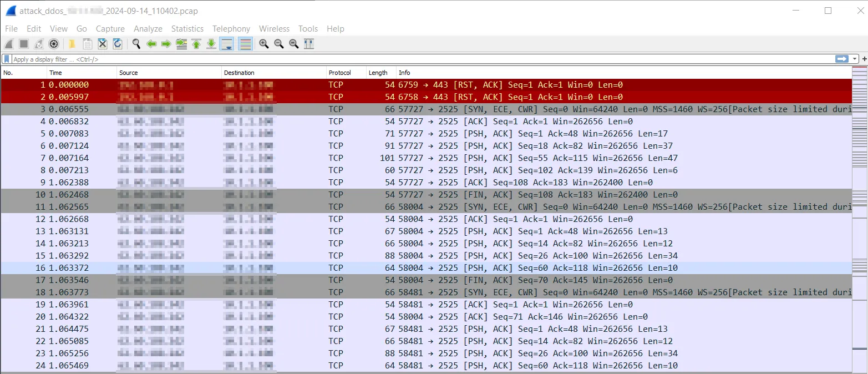The width and height of the screenshot is (868, 374).
Task: Click the Find a packet magnifier icon
Action: point(136,44)
